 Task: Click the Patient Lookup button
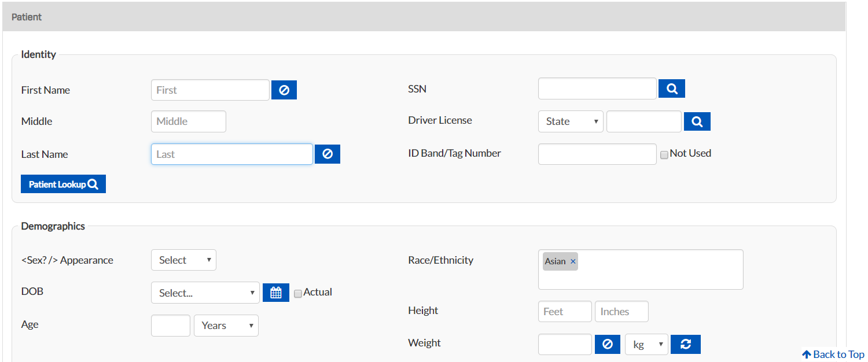click(63, 184)
